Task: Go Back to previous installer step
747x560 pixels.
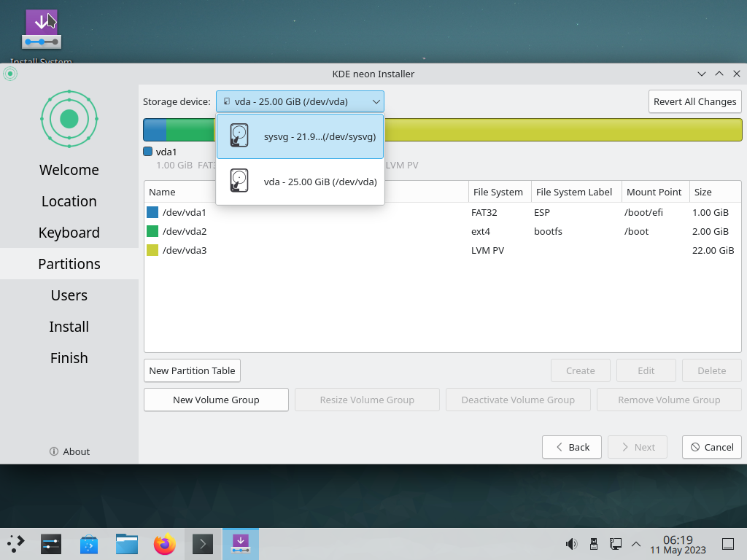Action: [572, 447]
